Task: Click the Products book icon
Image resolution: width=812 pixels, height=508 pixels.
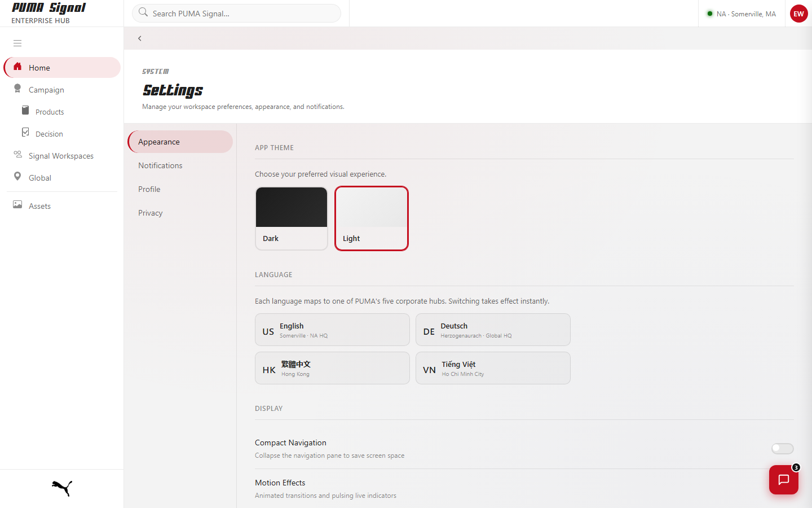Action: tap(25, 110)
